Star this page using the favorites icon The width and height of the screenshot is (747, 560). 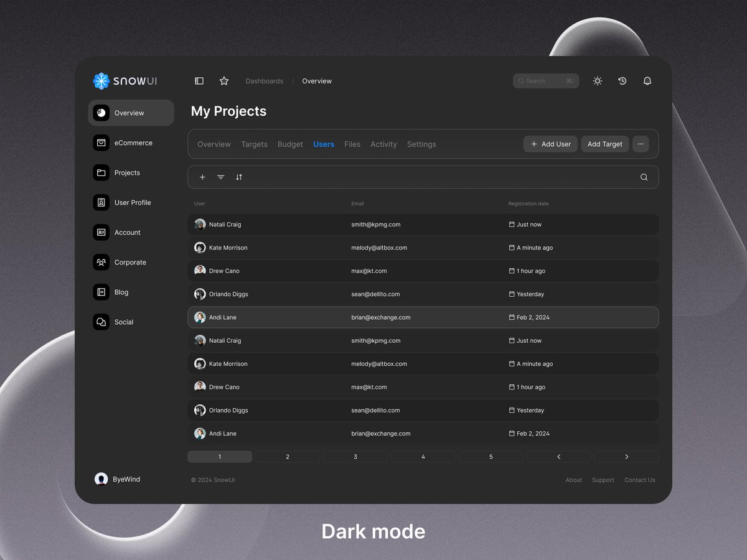(x=223, y=80)
